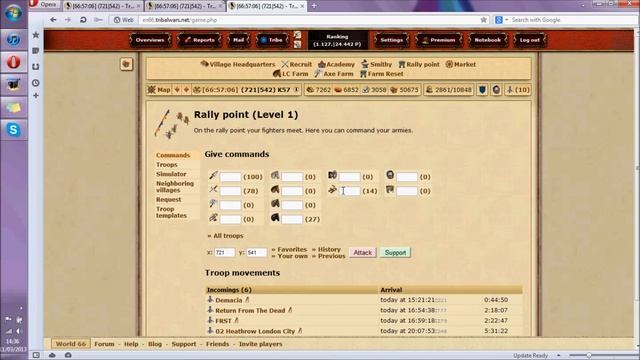
Task: Click the ram unit icon
Action: click(x=333, y=176)
